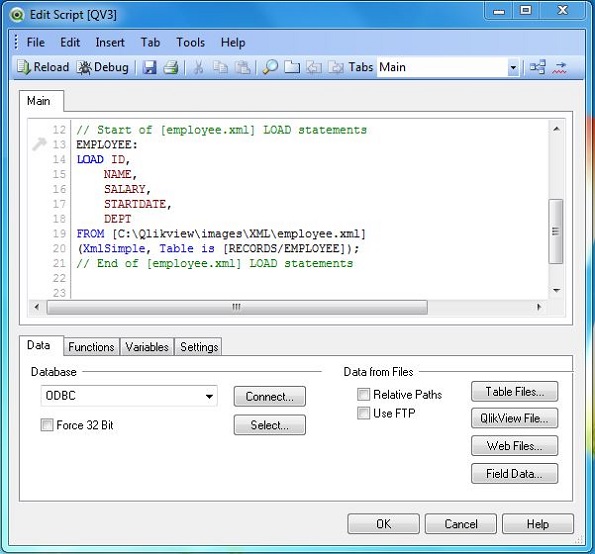Start the Debug tool
Image resolution: width=595 pixels, height=554 pixels.
pyautogui.click(x=103, y=68)
